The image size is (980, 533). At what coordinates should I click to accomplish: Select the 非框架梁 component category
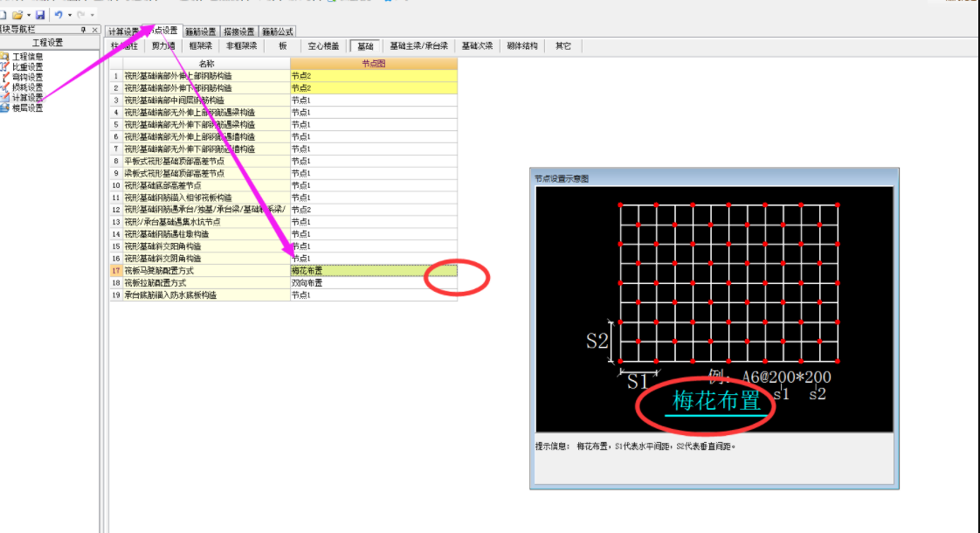pyautogui.click(x=242, y=45)
